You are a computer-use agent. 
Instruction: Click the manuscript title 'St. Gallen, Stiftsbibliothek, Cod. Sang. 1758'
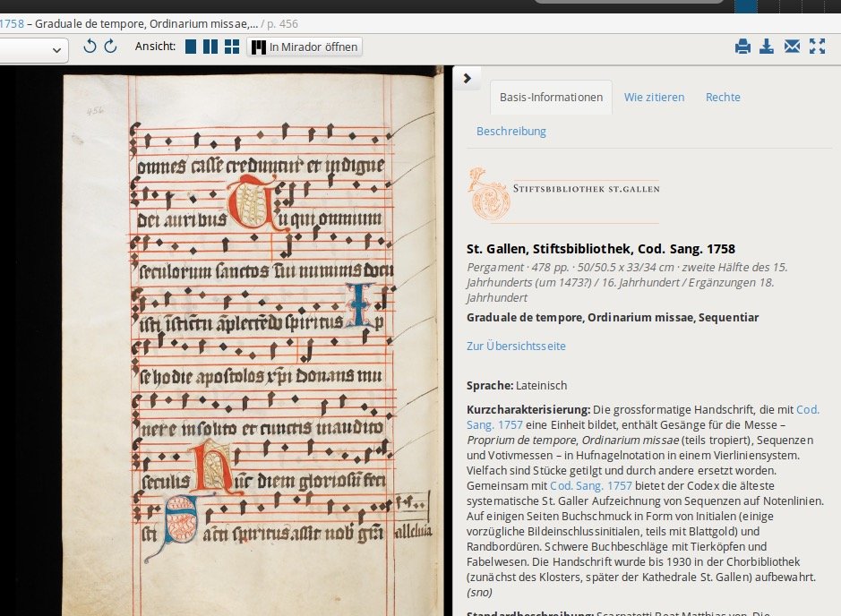point(601,249)
